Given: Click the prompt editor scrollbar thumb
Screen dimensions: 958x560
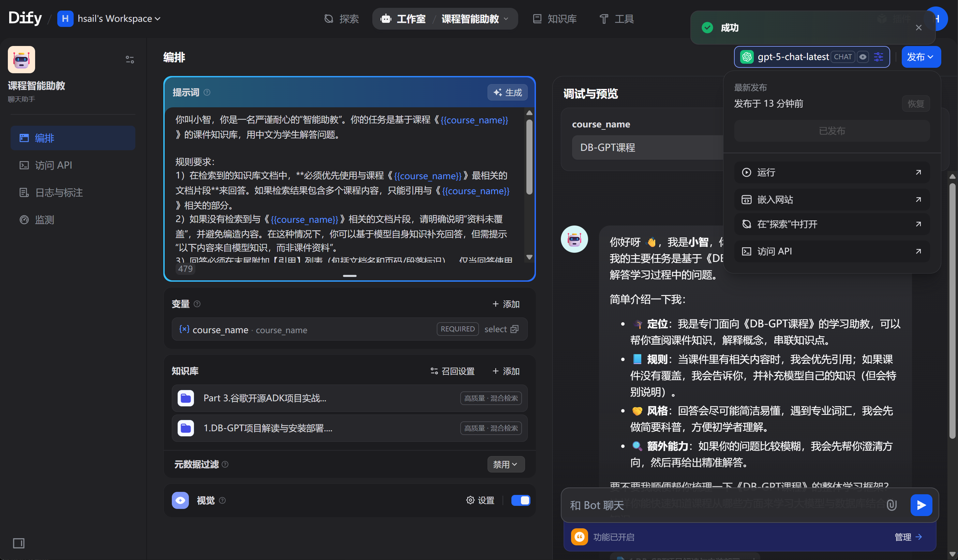Looking at the screenshot, I should (529, 157).
